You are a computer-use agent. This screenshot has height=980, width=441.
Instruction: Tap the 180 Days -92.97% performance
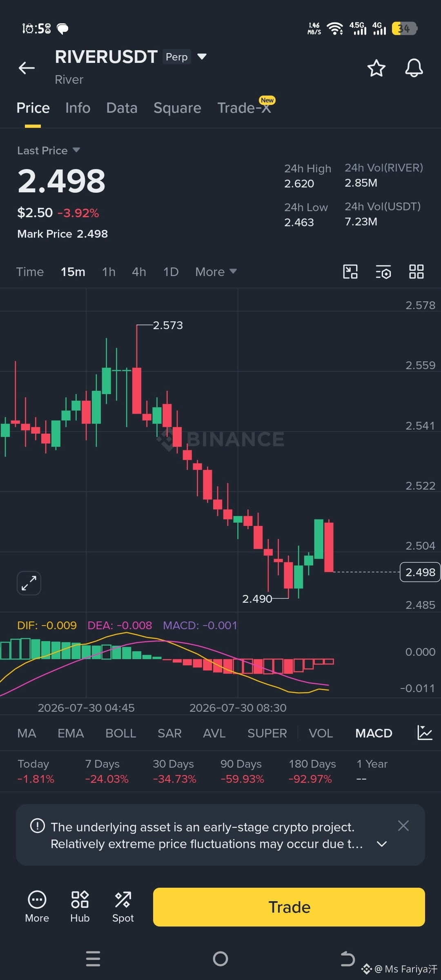(x=312, y=771)
